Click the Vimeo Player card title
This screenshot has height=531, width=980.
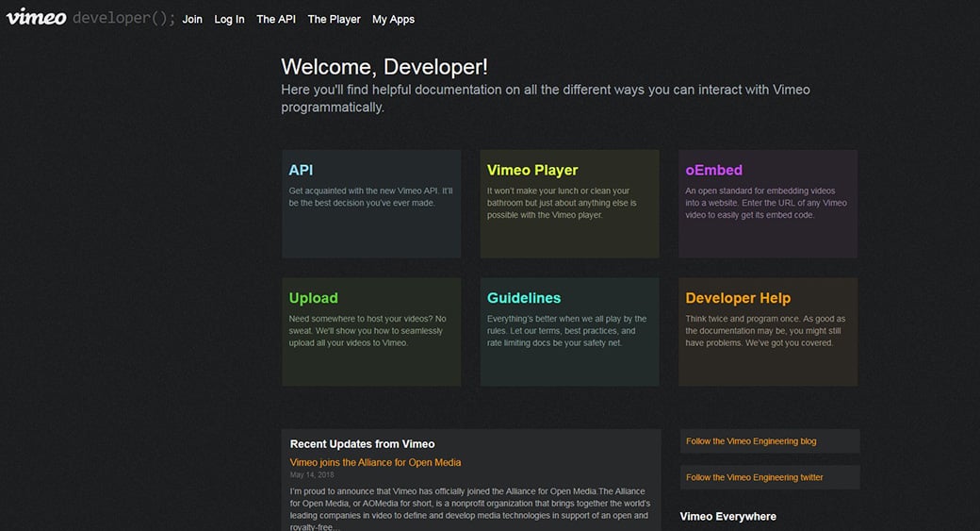click(x=532, y=171)
